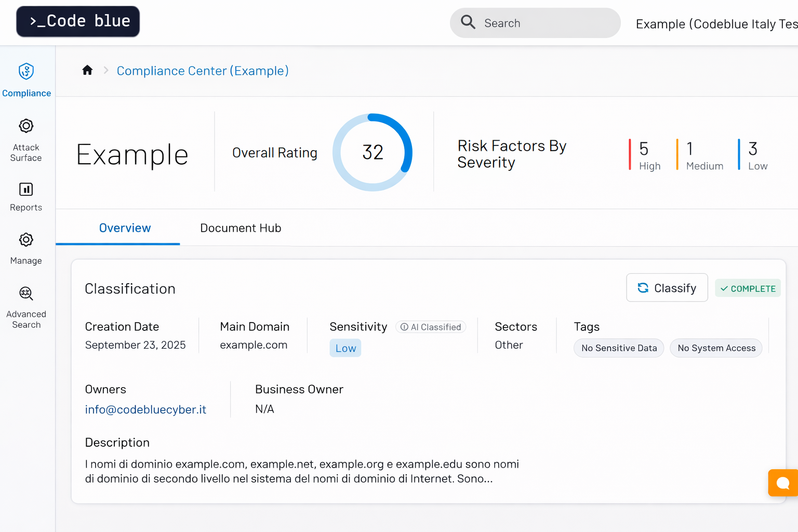This screenshot has height=532, width=798.
Task: Open the info@codebluecyber.it owner link
Action: click(x=145, y=409)
